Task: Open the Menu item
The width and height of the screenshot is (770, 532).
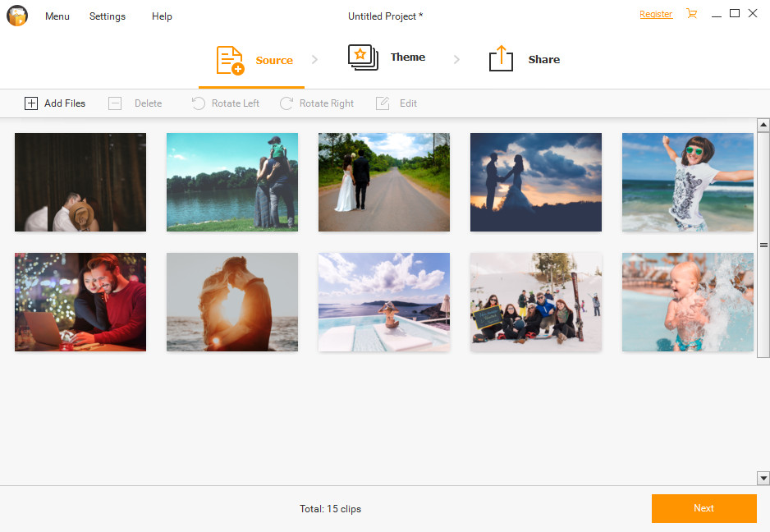Action: pos(57,16)
